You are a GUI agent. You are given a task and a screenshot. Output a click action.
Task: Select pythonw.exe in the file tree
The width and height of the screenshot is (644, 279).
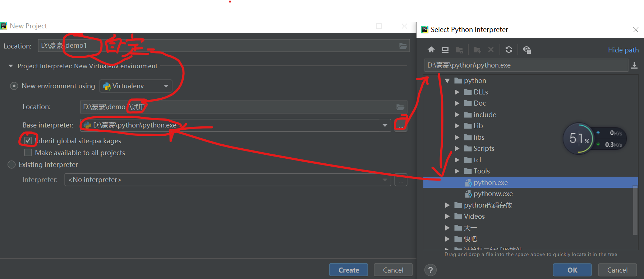point(493,194)
